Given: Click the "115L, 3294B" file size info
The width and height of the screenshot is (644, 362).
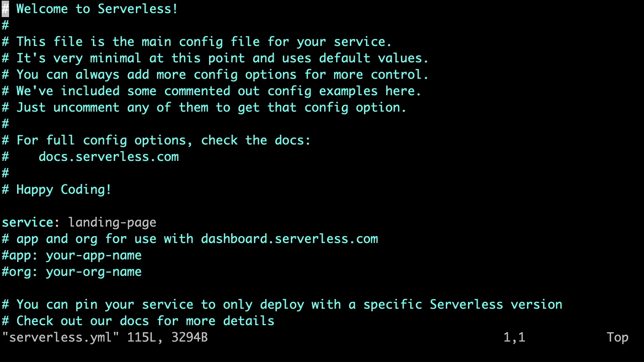Looking at the screenshot, I should point(167,337).
